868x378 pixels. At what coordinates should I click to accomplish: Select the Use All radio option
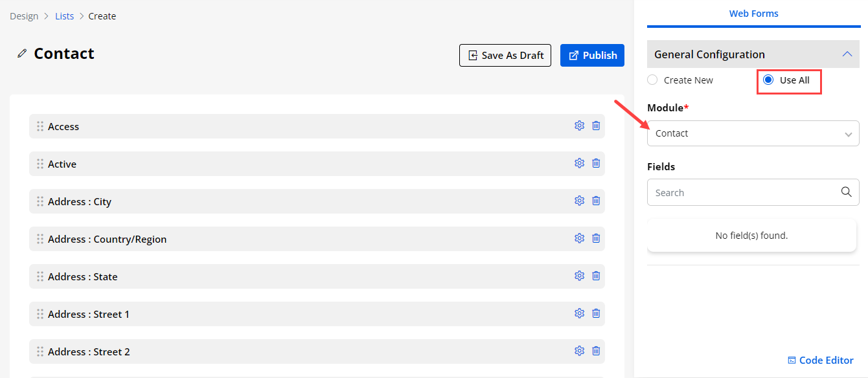click(768, 80)
